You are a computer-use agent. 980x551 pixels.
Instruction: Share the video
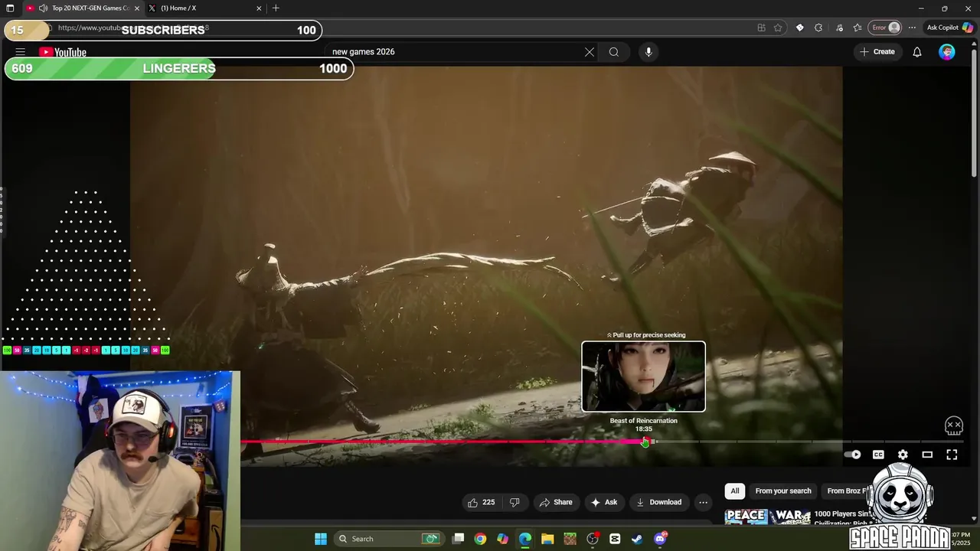556,502
